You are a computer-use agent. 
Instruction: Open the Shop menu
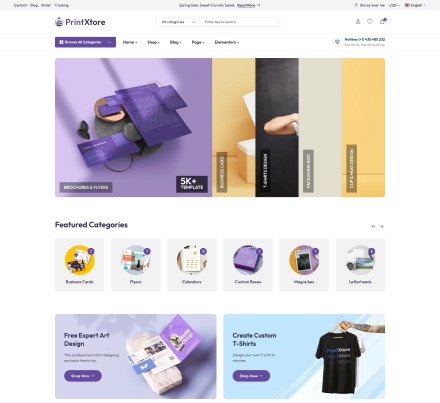pos(153,42)
